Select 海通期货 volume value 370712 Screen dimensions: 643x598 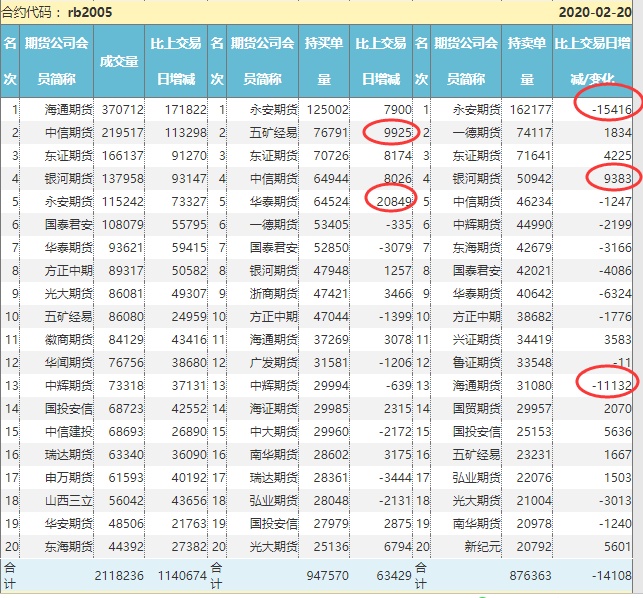(123, 110)
